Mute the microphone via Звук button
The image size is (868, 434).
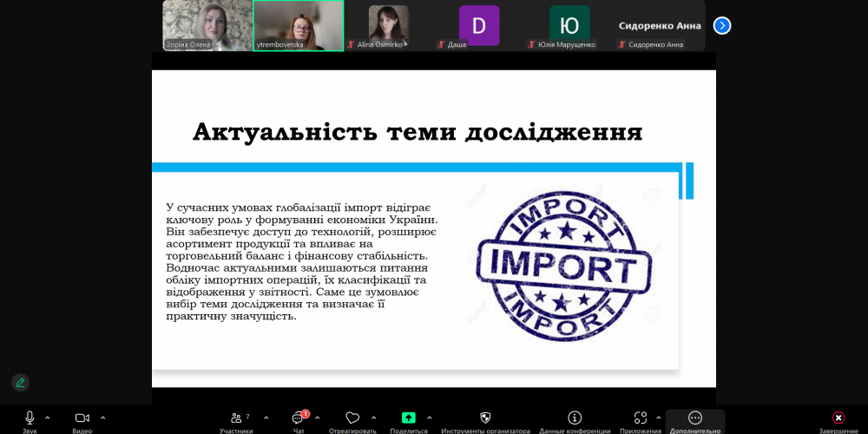point(30,418)
